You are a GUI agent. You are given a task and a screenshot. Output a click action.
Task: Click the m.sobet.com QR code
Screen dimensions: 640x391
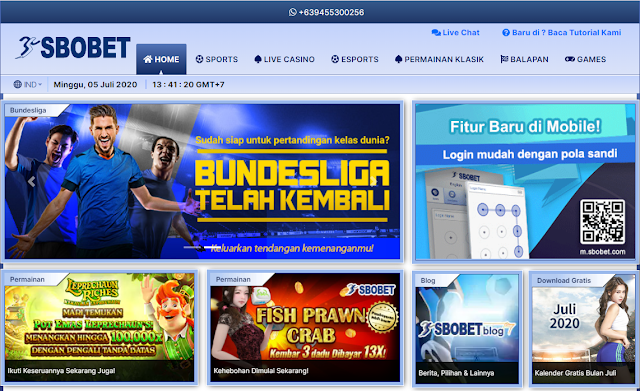click(x=602, y=222)
